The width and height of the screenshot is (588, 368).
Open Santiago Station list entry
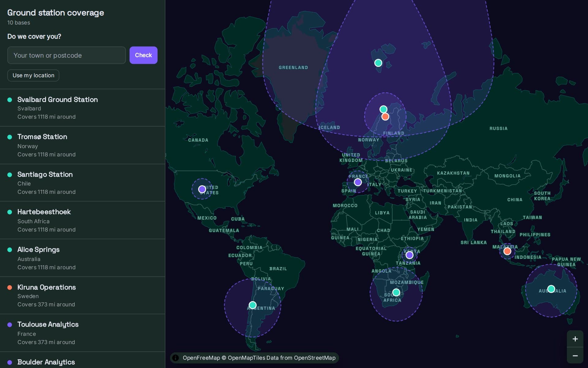pos(82,183)
